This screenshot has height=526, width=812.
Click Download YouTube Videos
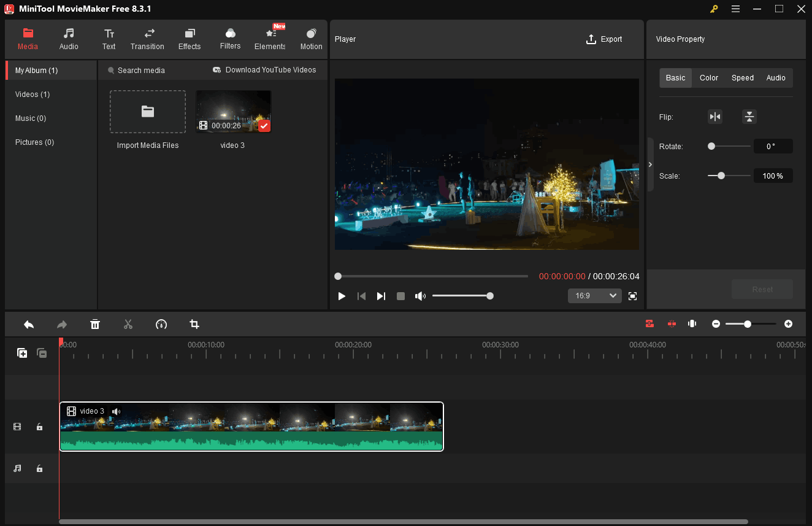coord(265,70)
